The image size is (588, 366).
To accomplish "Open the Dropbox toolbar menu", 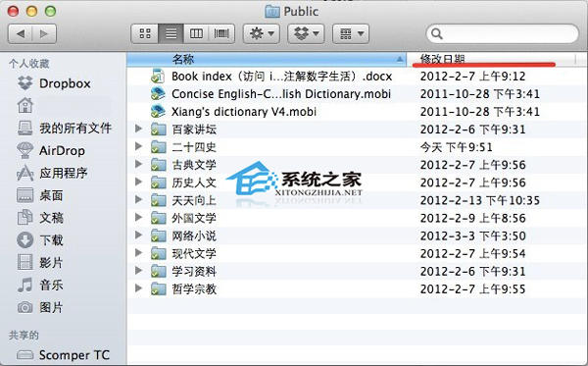I will tap(306, 34).
